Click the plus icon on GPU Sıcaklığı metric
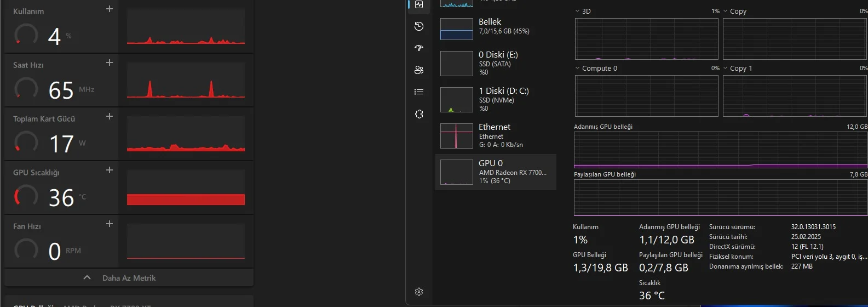This screenshot has width=868, height=307. [110, 170]
